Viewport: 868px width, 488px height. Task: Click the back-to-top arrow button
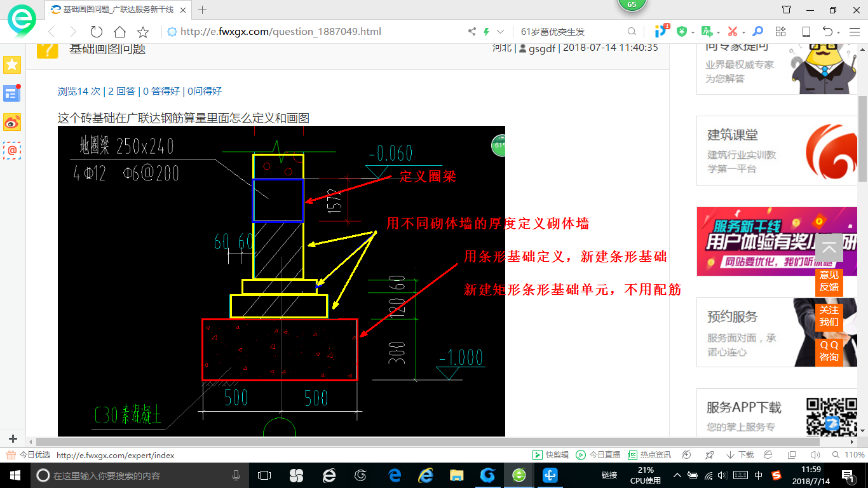point(829,248)
